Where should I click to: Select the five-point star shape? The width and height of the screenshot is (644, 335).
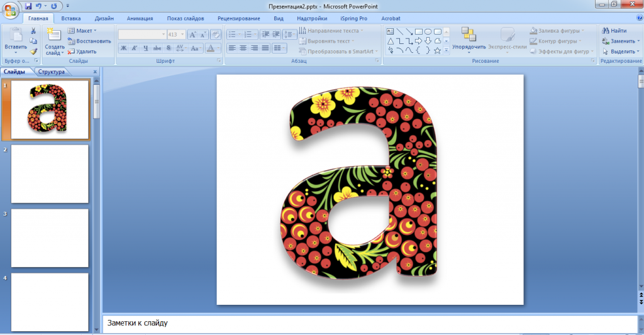coord(438,50)
